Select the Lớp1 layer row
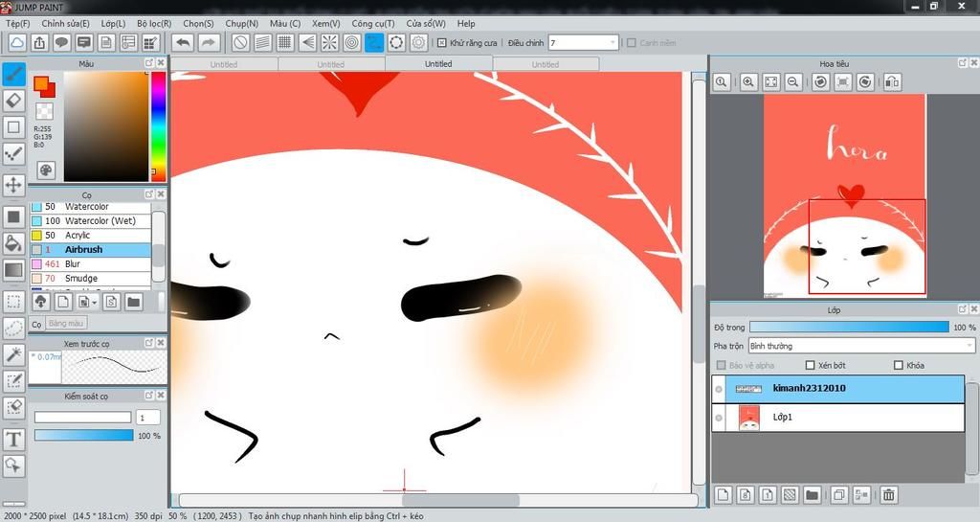980x522 pixels. pyautogui.click(x=838, y=418)
